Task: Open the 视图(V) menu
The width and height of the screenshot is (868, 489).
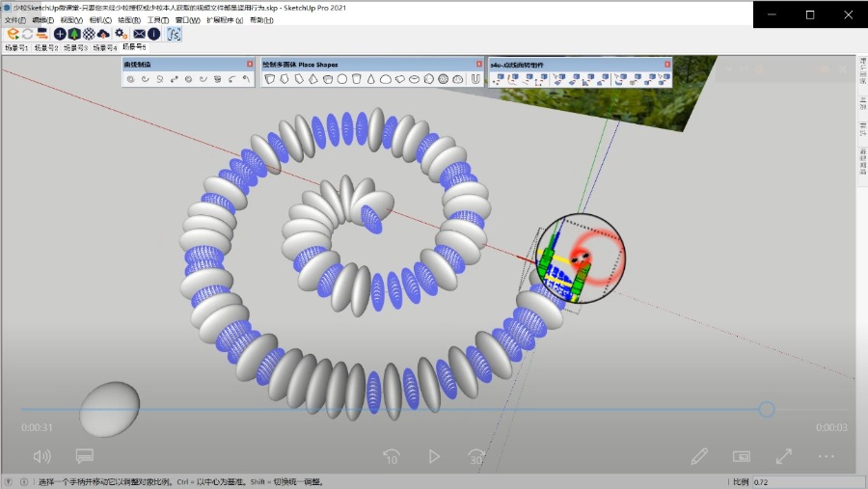Action: coord(71,20)
